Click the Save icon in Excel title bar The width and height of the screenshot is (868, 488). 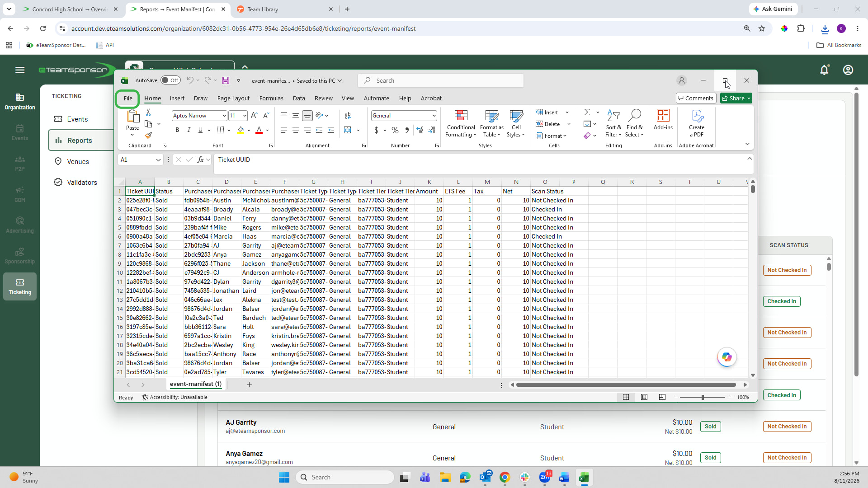click(x=226, y=80)
